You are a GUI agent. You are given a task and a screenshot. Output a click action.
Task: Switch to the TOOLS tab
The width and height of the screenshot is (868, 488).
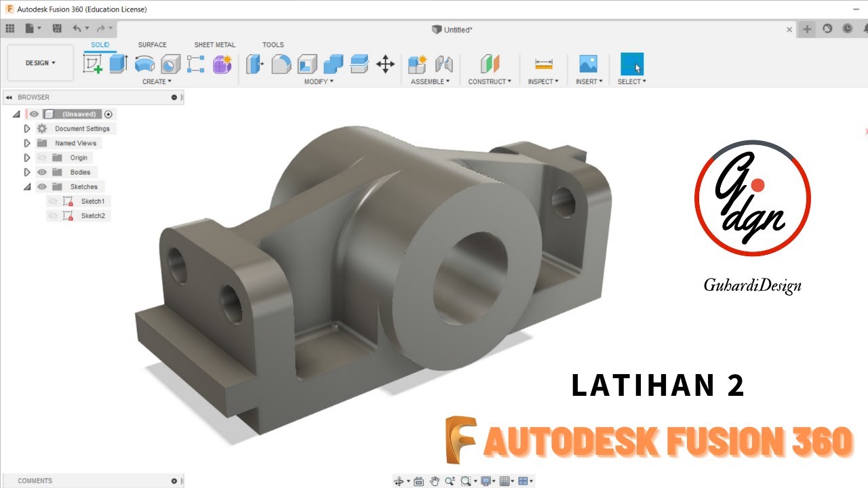coord(273,45)
